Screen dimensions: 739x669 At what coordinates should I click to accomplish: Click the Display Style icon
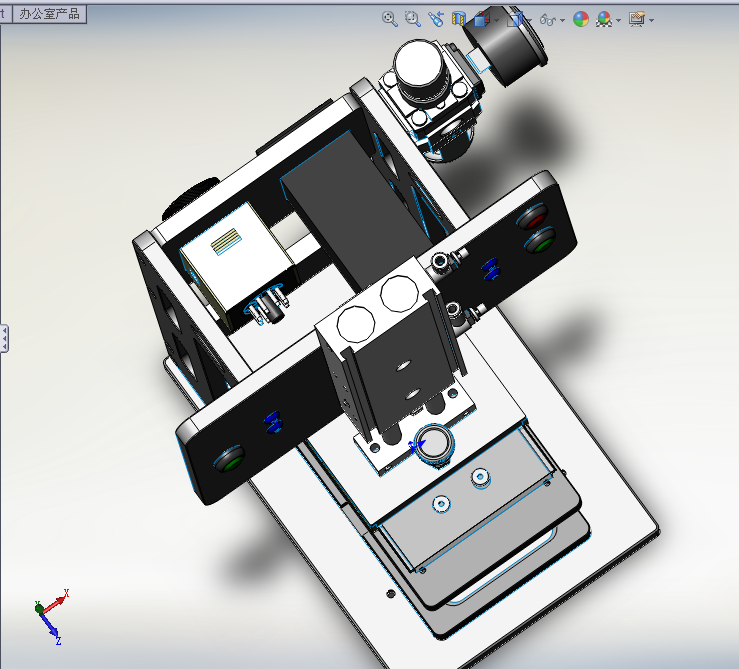(515, 19)
